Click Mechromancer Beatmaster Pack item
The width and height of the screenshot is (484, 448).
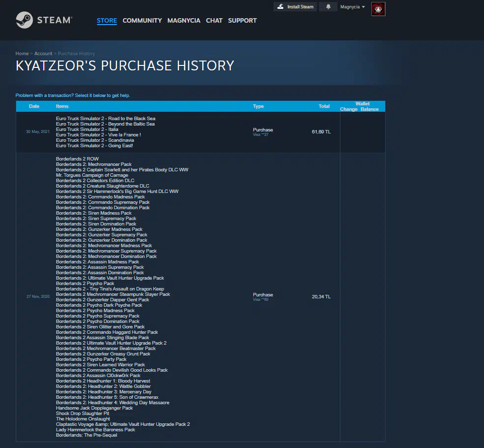click(106, 348)
